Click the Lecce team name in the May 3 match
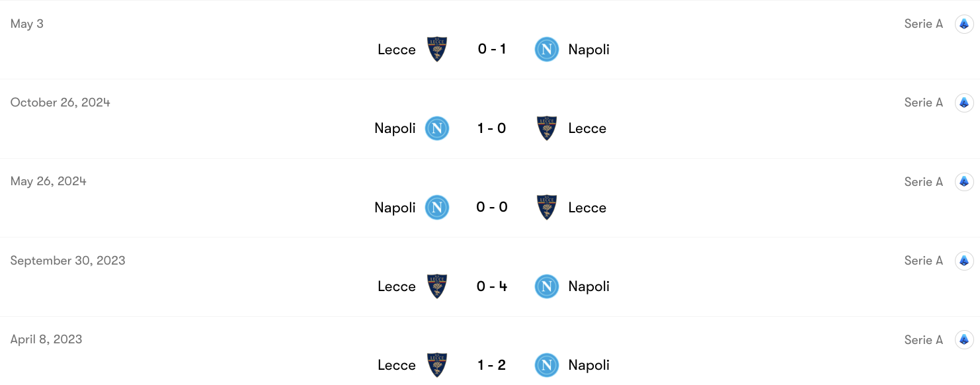The image size is (980, 385). click(397, 49)
